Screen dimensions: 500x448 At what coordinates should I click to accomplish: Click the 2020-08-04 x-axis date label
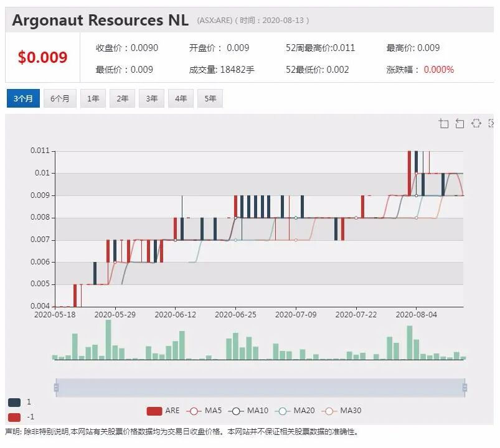(x=417, y=315)
